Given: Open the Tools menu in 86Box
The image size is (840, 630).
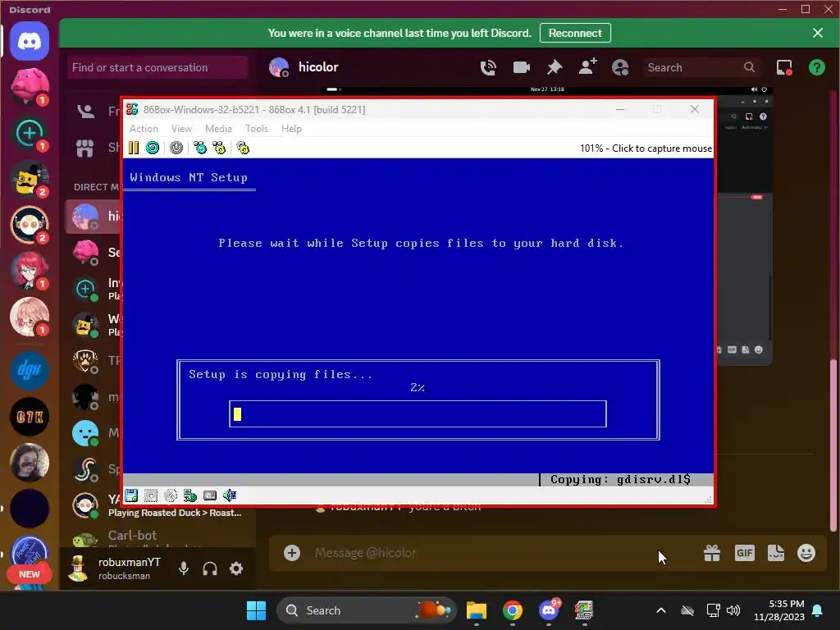Looking at the screenshot, I should click(x=257, y=129).
